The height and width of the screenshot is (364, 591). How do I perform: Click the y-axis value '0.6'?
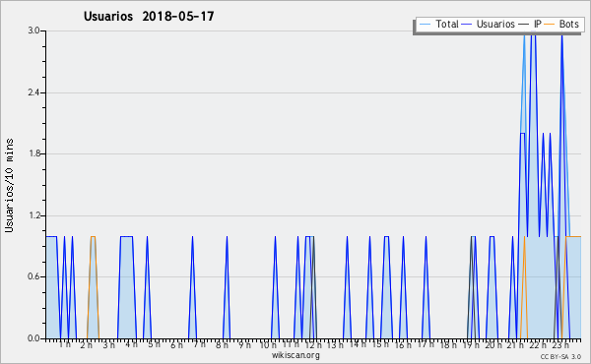point(33,276)
